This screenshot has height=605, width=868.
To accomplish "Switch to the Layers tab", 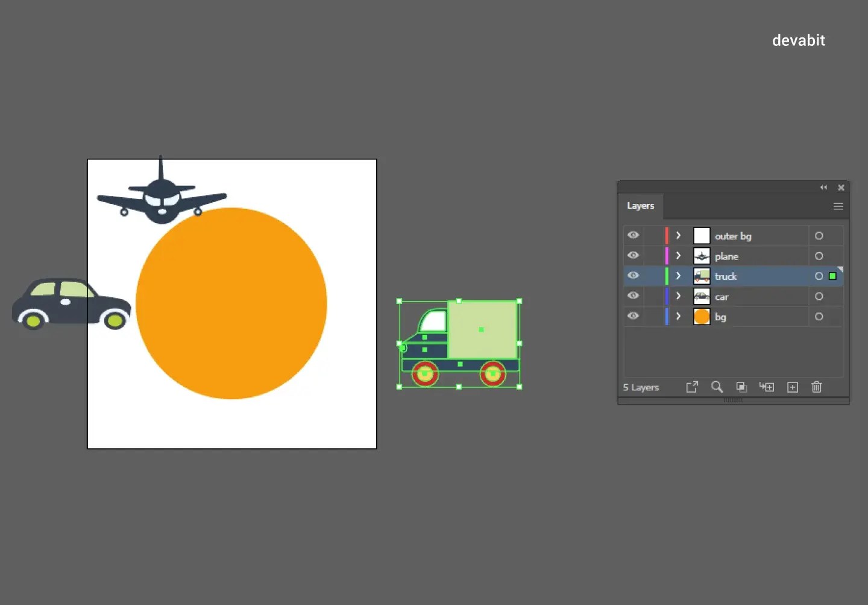I will pos(641,206).
